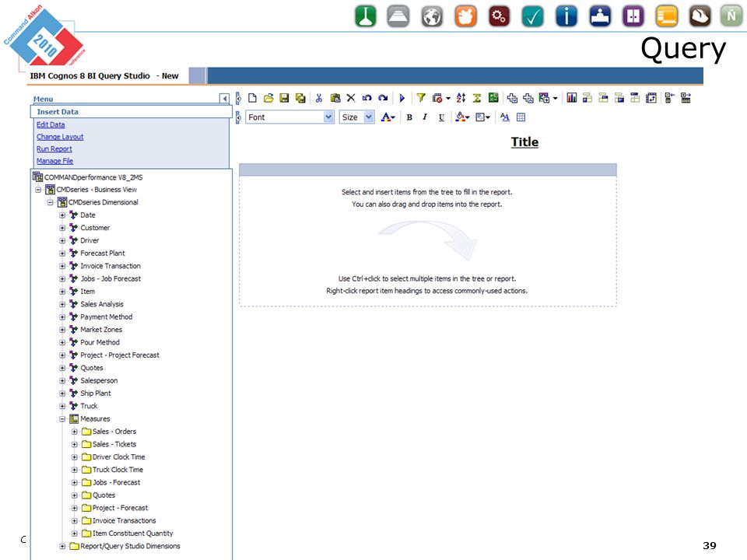Redo the last action
747x560 pixels.
(x=383, y=98)
